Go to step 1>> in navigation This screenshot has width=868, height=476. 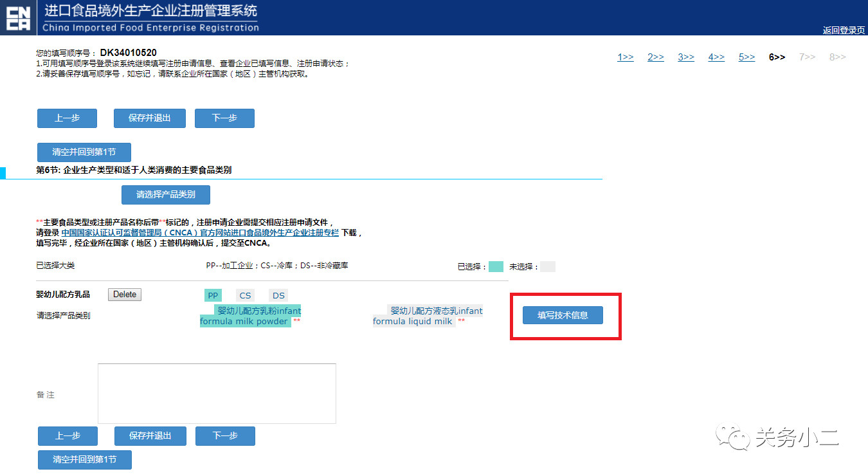[626, 57]
